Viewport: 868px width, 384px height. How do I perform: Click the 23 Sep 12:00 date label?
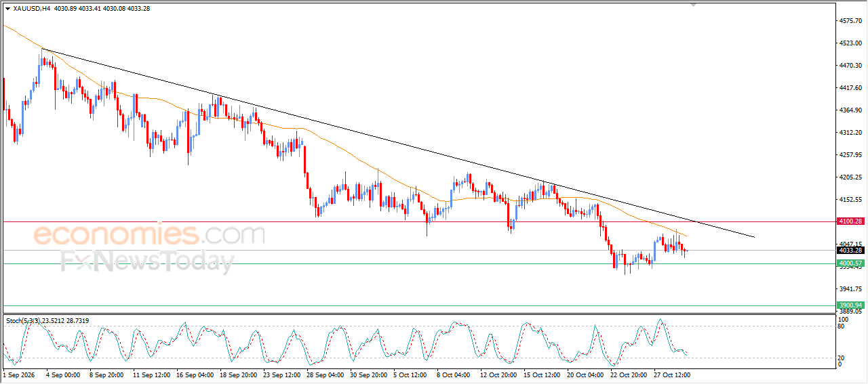pos(281,374)
